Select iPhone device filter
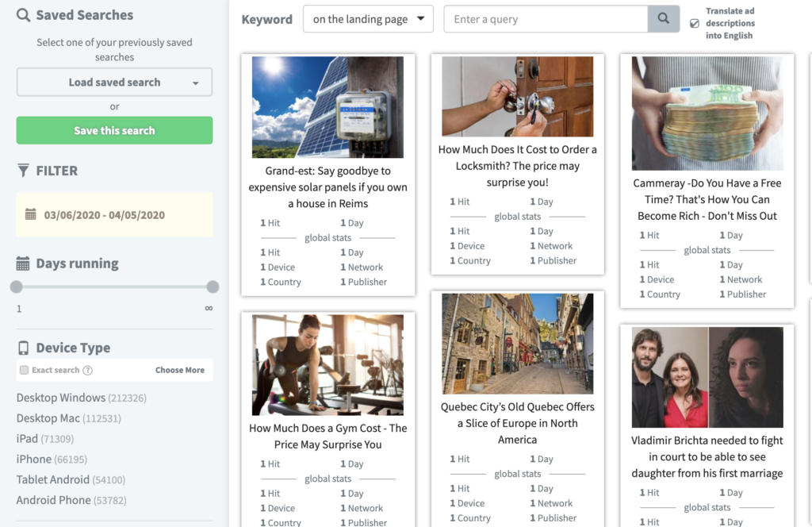Viewport: 812px width, 527px height. tap(34, 460)
